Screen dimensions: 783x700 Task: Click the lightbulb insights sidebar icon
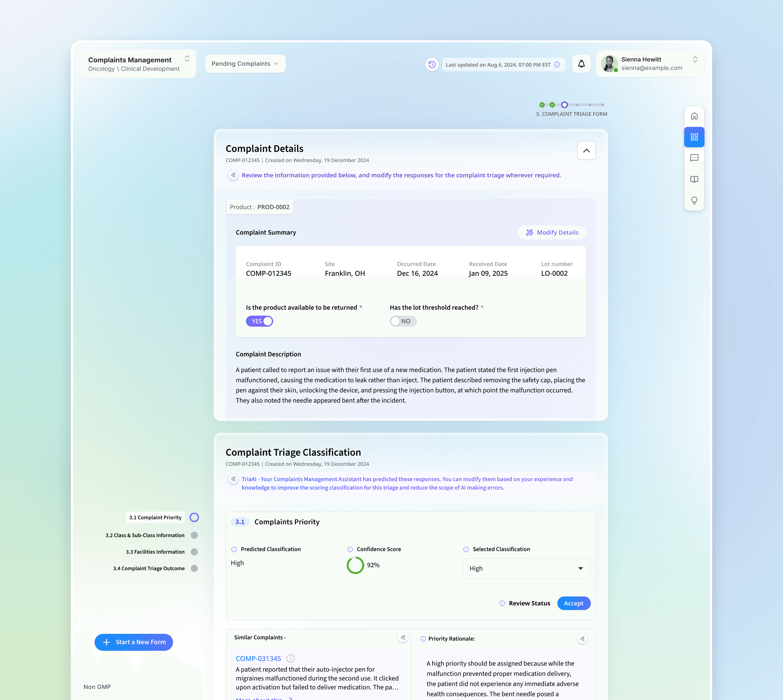point(694,201)
